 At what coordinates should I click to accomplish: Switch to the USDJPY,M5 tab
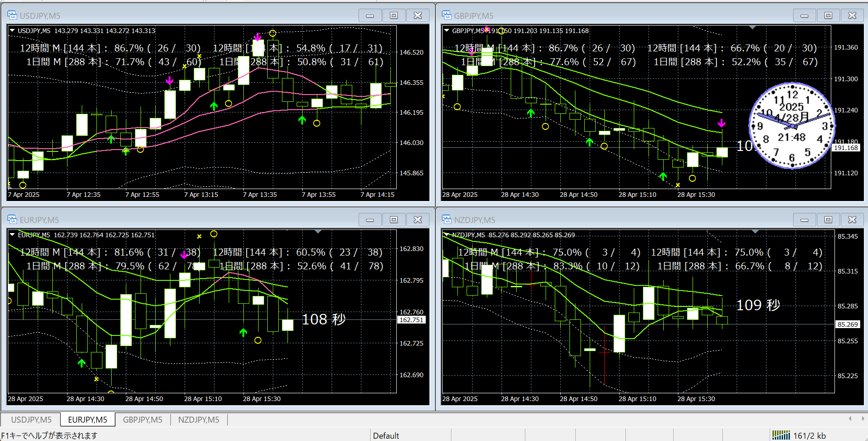31,419
